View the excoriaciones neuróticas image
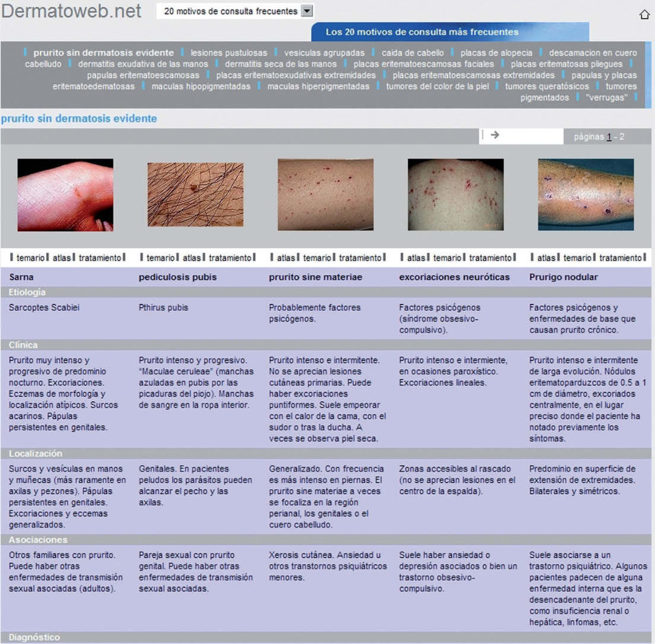655x644 pixels. 456,194
